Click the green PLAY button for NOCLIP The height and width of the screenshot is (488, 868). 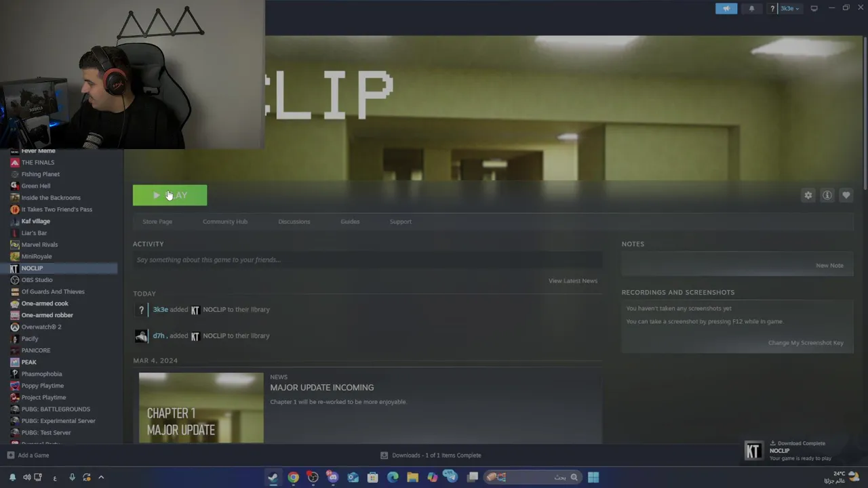[x=170, y=195]
